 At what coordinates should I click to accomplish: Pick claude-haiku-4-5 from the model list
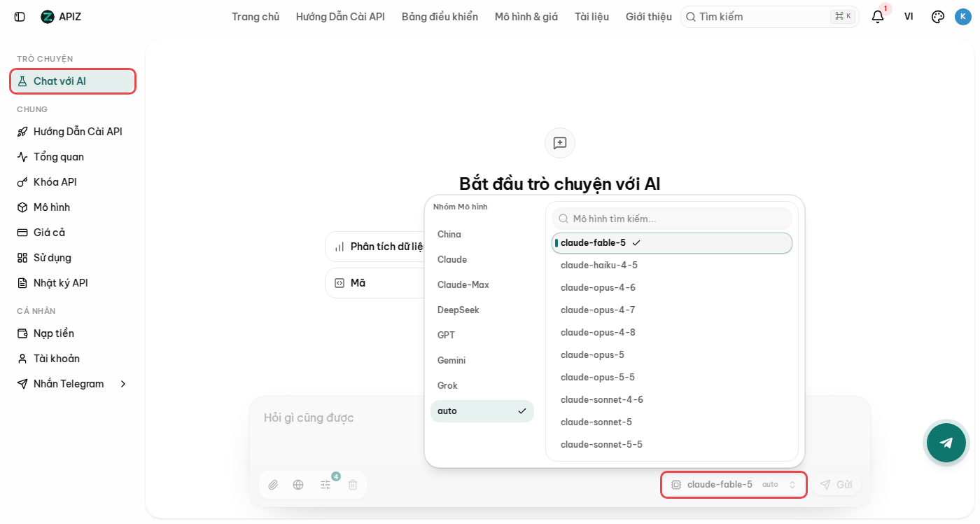click(x=672, y=266)
